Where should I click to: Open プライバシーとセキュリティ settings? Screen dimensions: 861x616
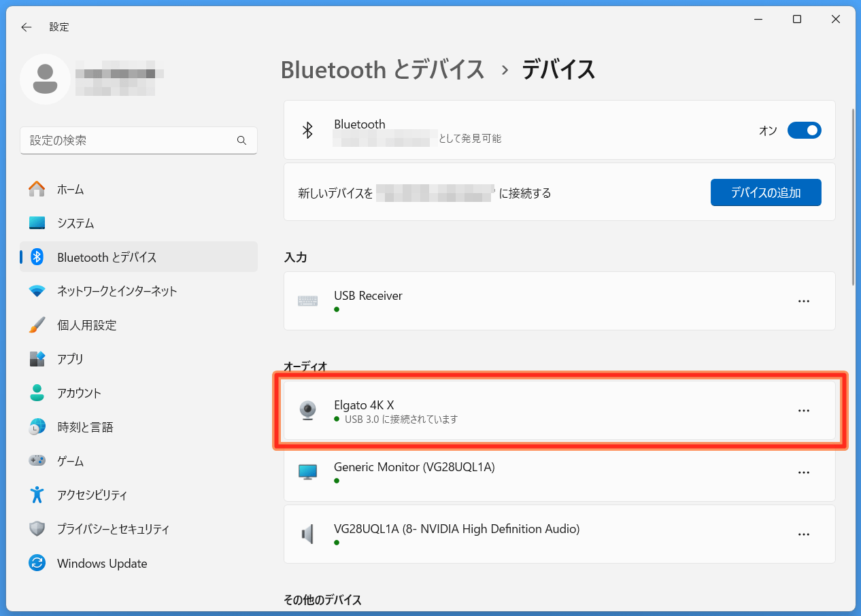[x=139, y=529]
